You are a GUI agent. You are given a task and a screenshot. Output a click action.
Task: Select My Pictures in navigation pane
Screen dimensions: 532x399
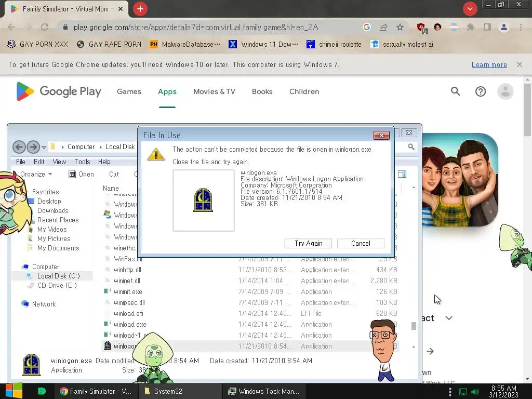pyautogui.click(x=54, y=238)
